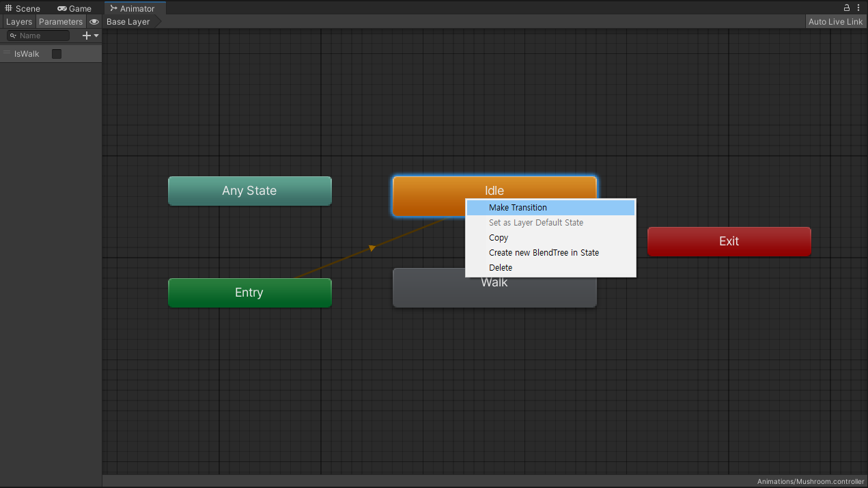Open the Layers panel tab
The width and height of the screenshot is (868, 488).
coord(18,22)
